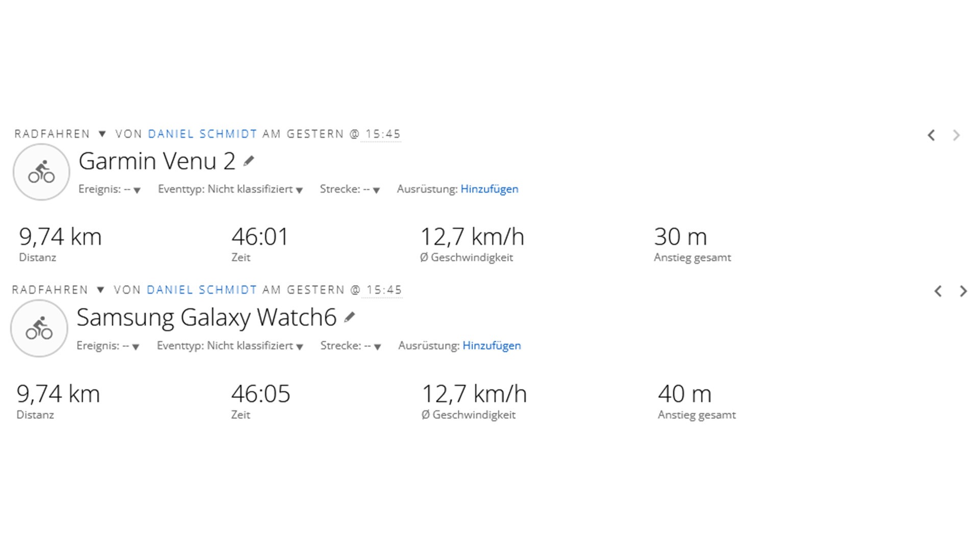Expand the Strecke dropdown under Samsung Galaxy Watch6
Image resolution: width=980 pixels, height=551 pixels.
pyautogui.click(x=377, y=347)
